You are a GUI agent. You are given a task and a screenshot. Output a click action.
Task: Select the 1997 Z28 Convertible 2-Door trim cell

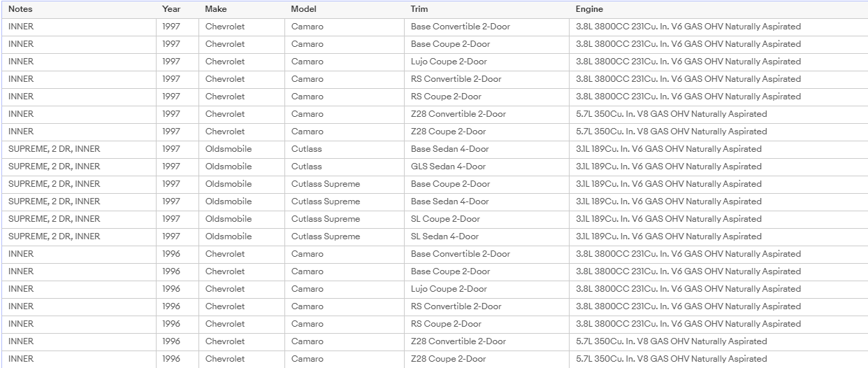(486, 114)
